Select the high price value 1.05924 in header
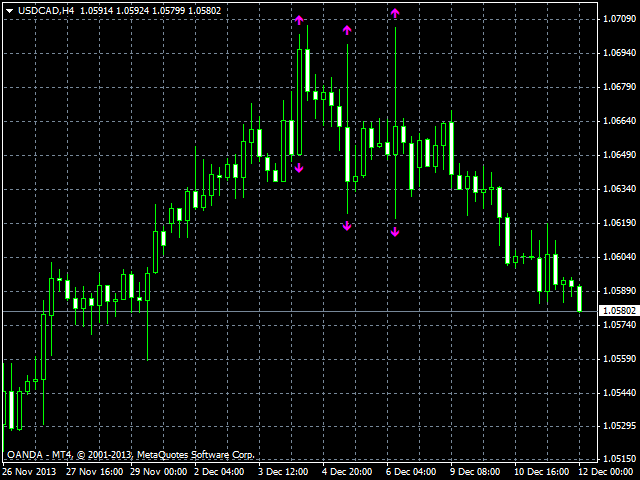 pos(132,11)
